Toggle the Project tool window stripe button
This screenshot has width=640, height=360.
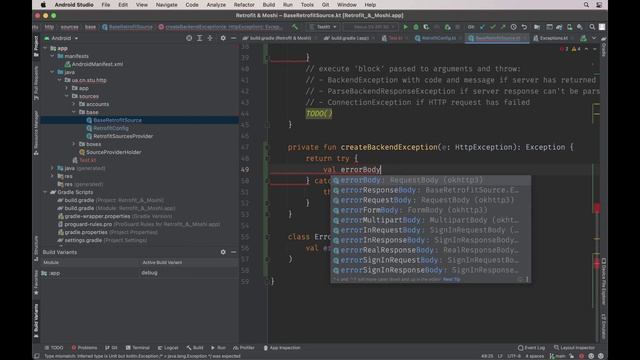[x=36, y=46]
